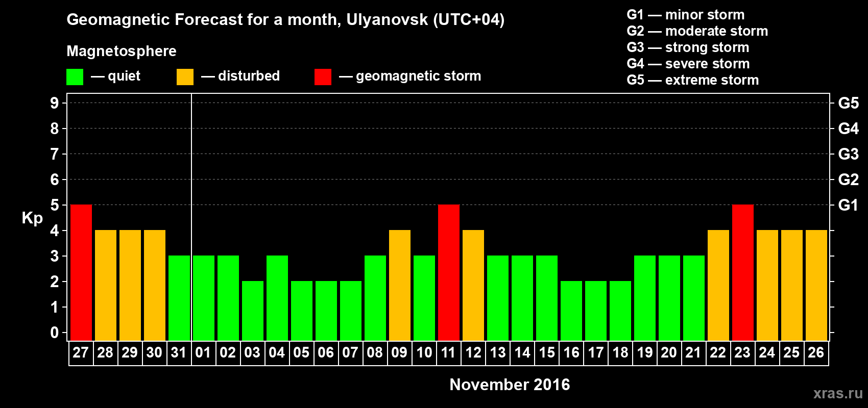This screenshot has height=408, width=868.
Task: Click the date label 18
Action: coord(620,352)
